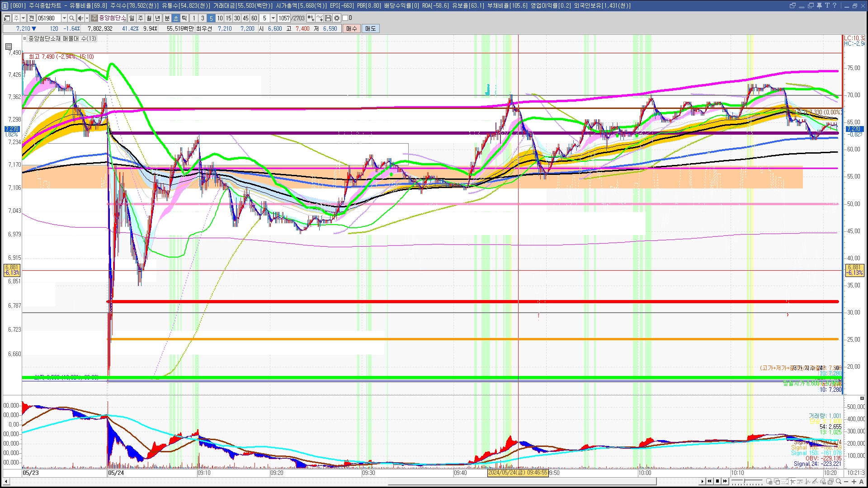Click the bottom playback speed slider
This screenshot has width=868, height=488.
click(744, 481)
